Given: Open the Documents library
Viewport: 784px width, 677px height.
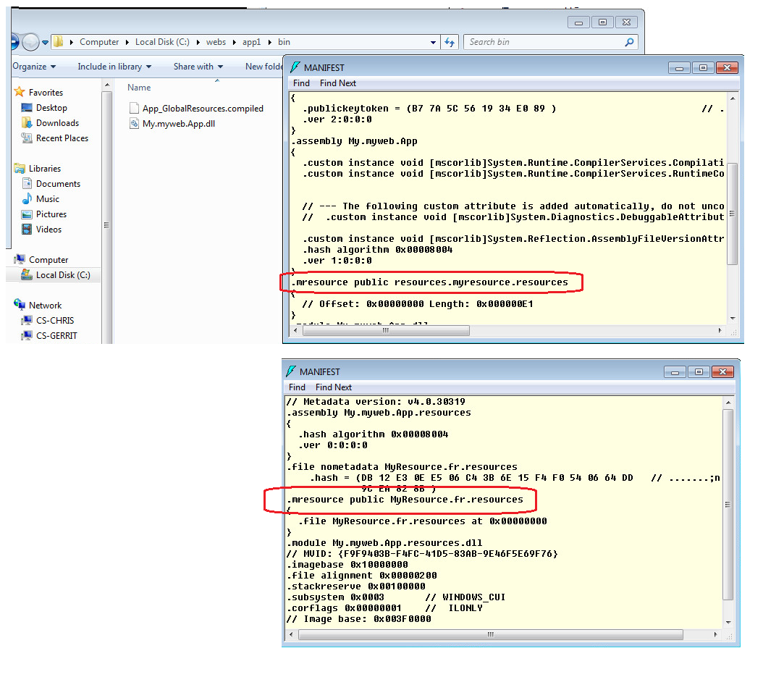Looking at the screenshot, I should click(58, 183).
